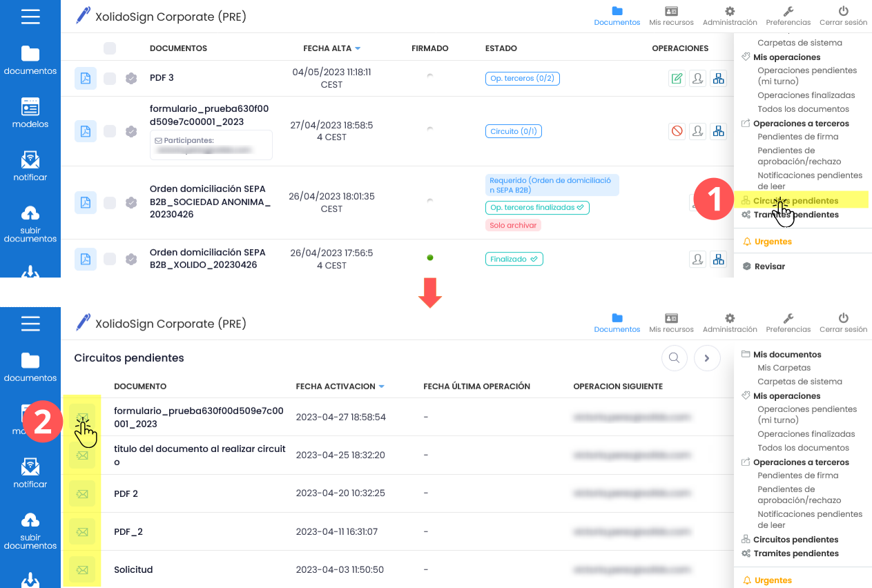Image resolution: width=872 pixels, height=588 pixels.
Task: Click the user icon in the Circuito (0/1) row
Action: [698, 131]
